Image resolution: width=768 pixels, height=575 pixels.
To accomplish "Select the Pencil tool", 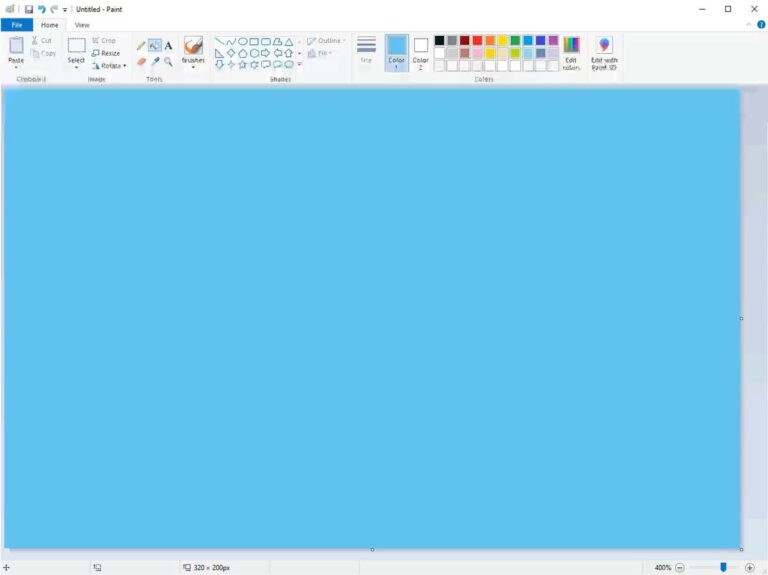I will click(x=141, y=46).
